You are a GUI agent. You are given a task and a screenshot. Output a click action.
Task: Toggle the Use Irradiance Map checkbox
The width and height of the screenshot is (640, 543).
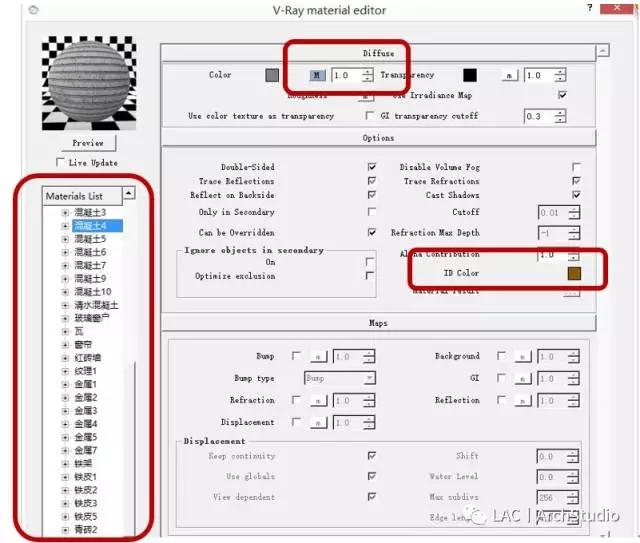pos(562,95)
